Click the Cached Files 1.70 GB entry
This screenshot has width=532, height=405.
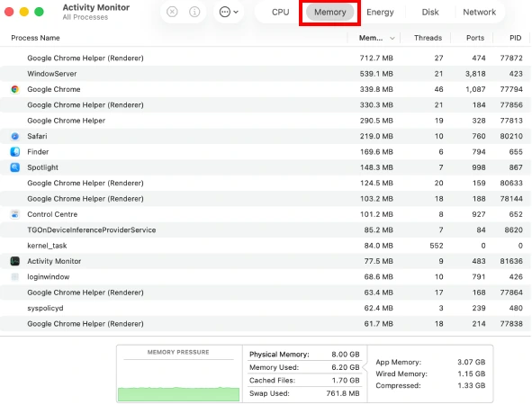(x=304, y=380)
